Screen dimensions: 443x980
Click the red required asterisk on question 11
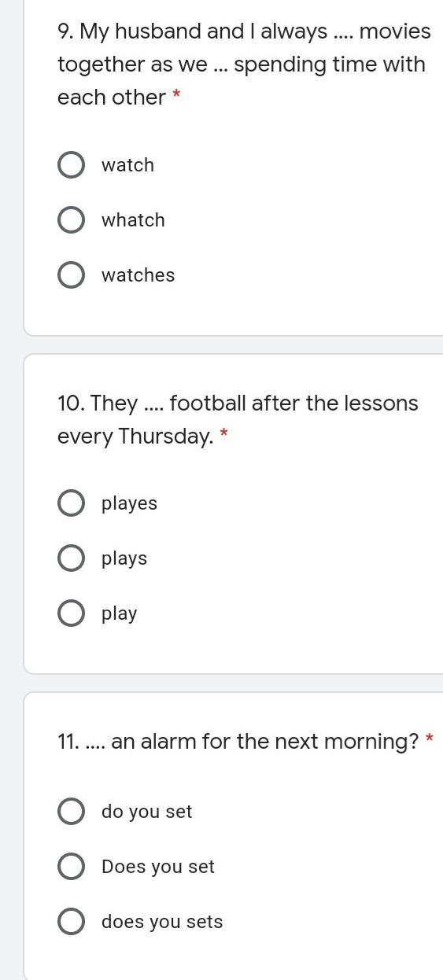coord(430,739)
